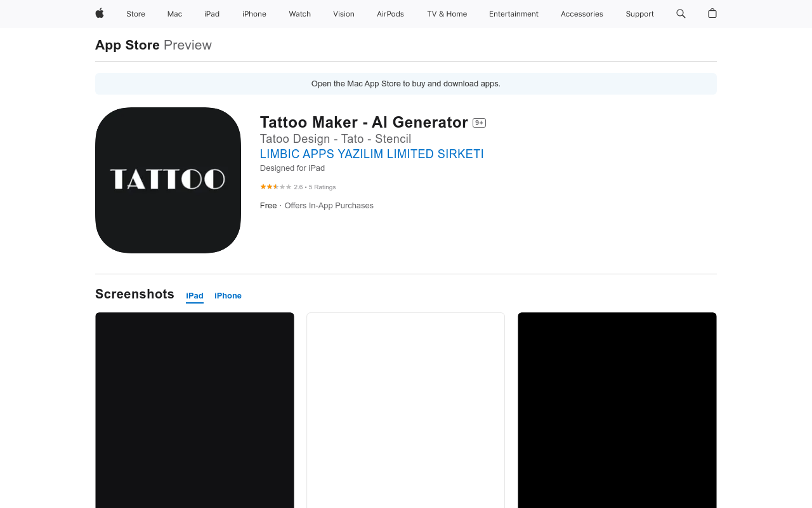Open the Vision menu
Image resolution: width=812 pixels, height=508 pixels.
coord(344,14)
